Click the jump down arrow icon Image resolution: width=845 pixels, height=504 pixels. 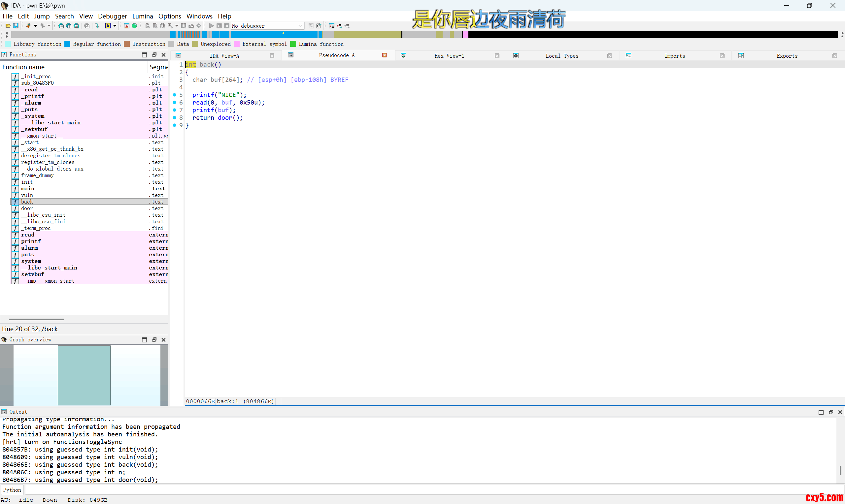coord(97,26)
